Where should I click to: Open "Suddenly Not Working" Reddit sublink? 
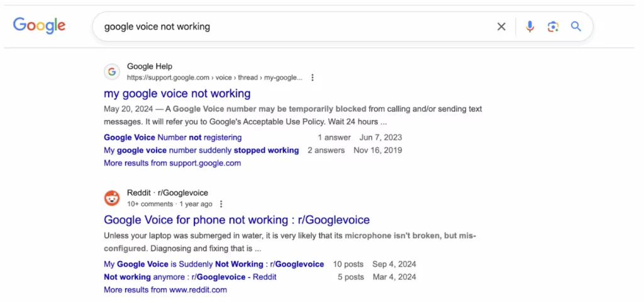pos(214,264)
